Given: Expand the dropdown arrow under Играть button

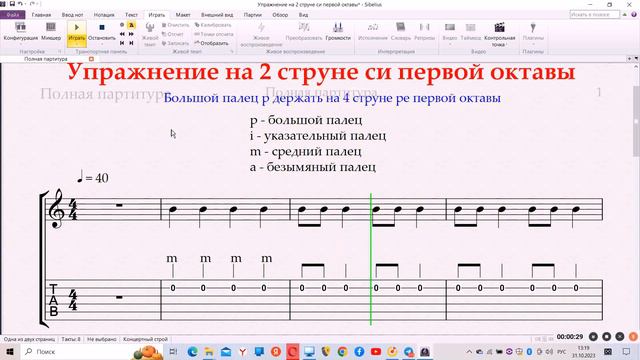Looking at the screenshot, I should click(77, 44).
